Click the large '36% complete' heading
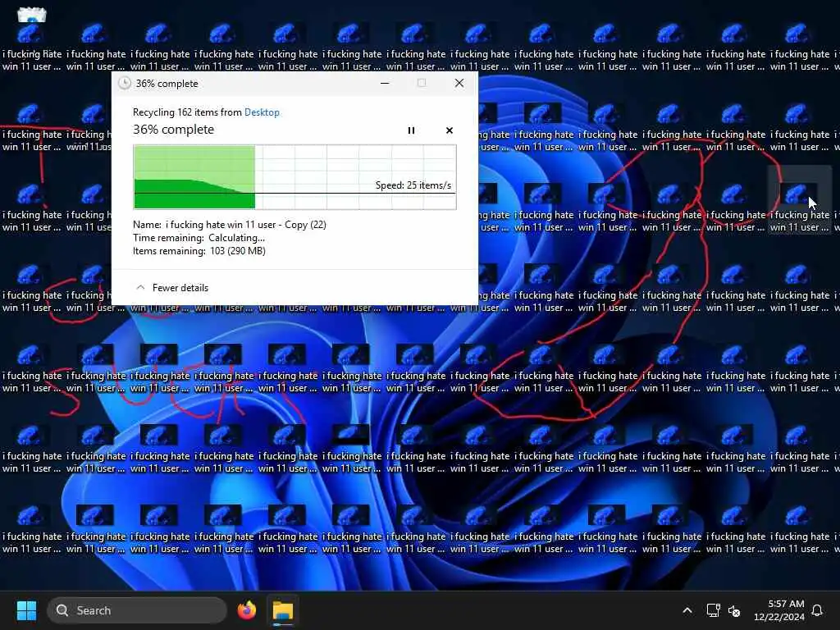Viewport: 840px width, 630px height. [174, 130]
